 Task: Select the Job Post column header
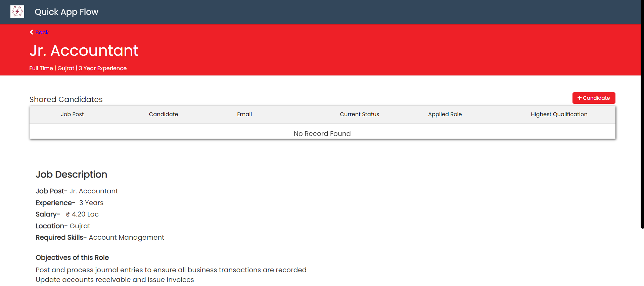pyautogui.click(x=72, y=114)
